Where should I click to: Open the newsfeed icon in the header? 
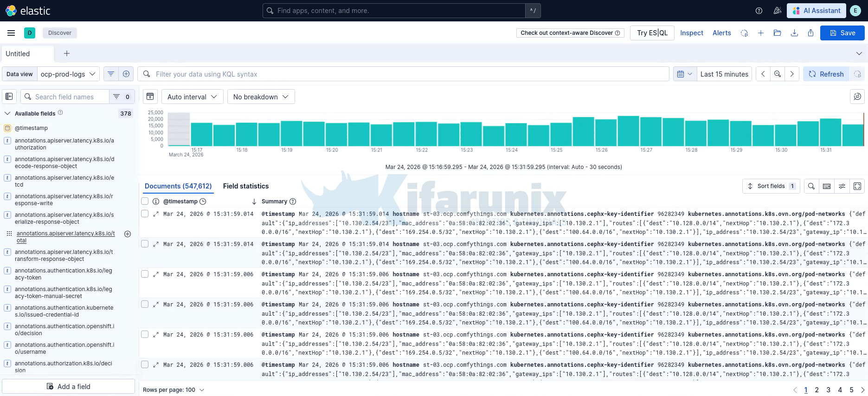pyautogui.click(x=778, y=11)
